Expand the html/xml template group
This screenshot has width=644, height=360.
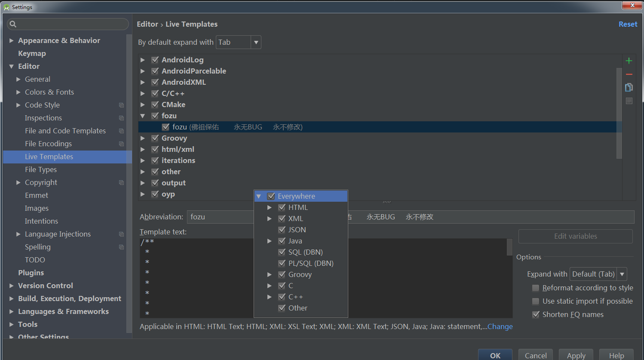[143, 149]
